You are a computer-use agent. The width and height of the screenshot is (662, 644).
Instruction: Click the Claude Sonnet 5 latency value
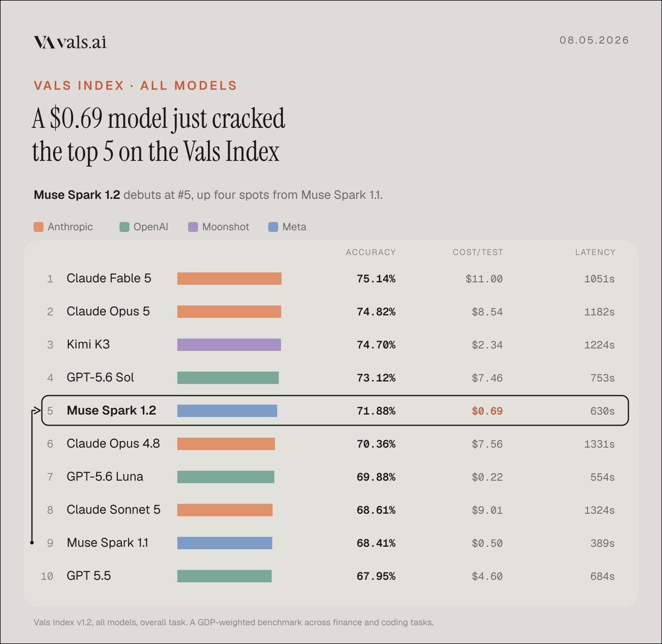pyautogui.click(x=599, y=510)
